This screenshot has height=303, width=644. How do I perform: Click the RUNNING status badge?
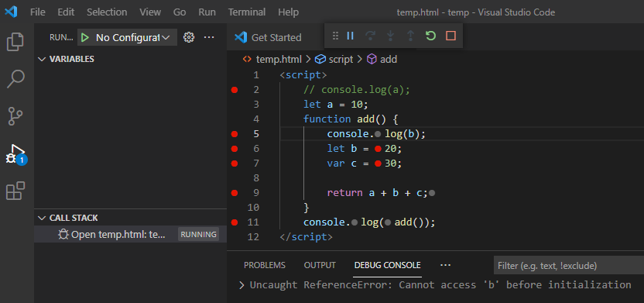point(198,234)
